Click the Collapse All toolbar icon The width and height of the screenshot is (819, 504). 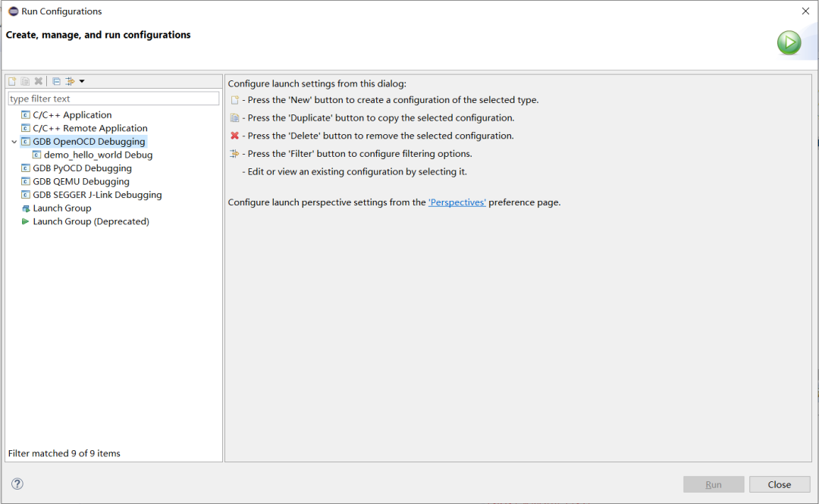(56, 82)
